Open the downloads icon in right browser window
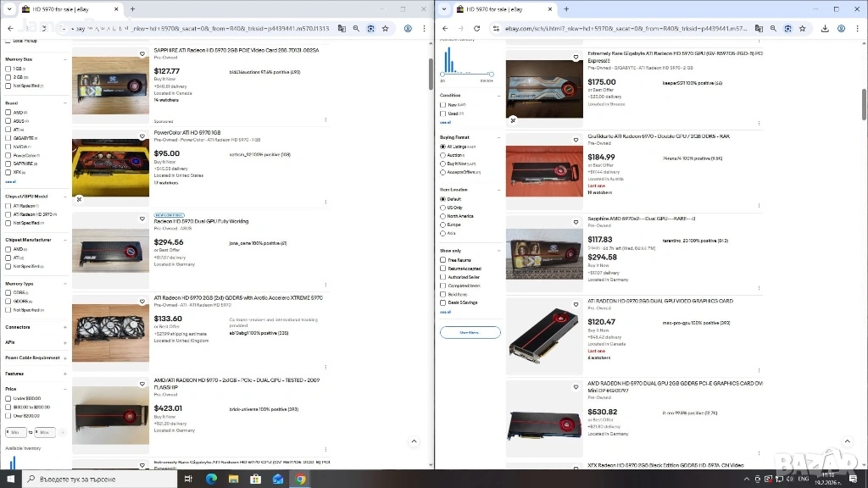Viewport: 868px width, 488px height. click(825, 28)
